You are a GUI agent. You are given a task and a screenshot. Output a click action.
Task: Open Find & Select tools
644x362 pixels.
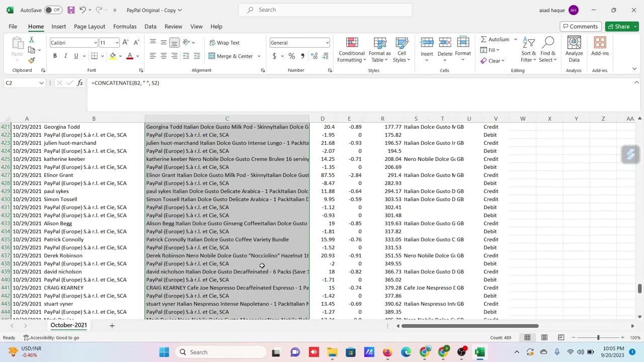click(x=548, y=50)
